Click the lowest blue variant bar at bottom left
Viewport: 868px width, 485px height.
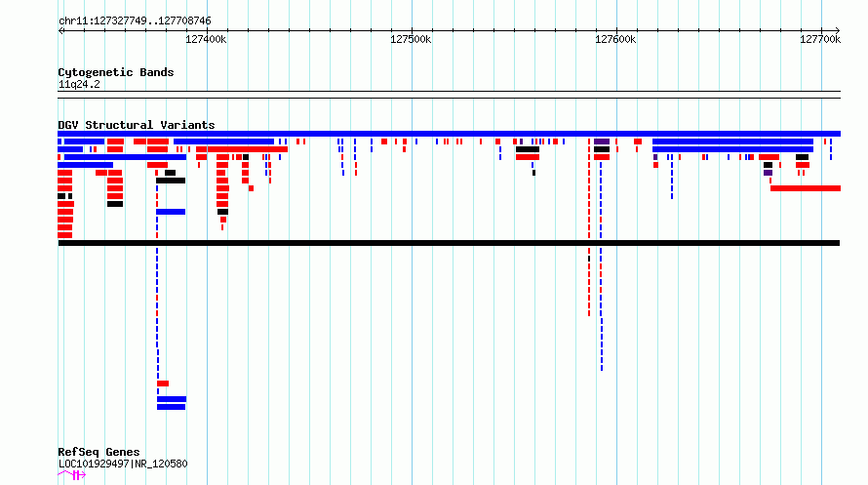171,407
